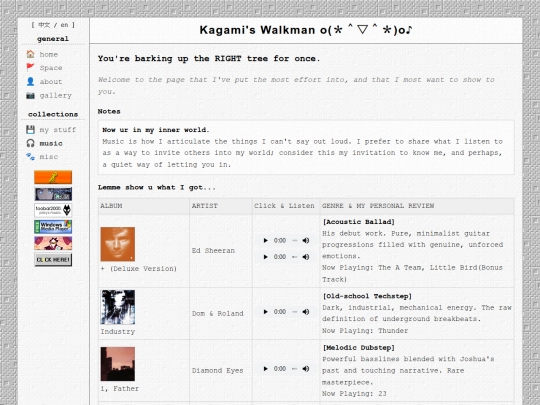This screenshot has width=540, height=405.
Task: Mute the Dom & Roland audio player
Action: pos(306,312)
